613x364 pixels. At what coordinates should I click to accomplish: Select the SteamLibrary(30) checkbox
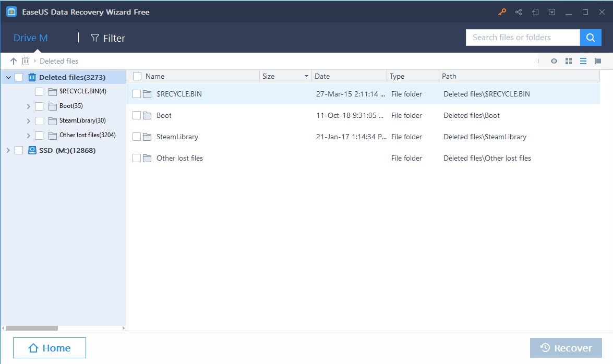coord(39,120)
